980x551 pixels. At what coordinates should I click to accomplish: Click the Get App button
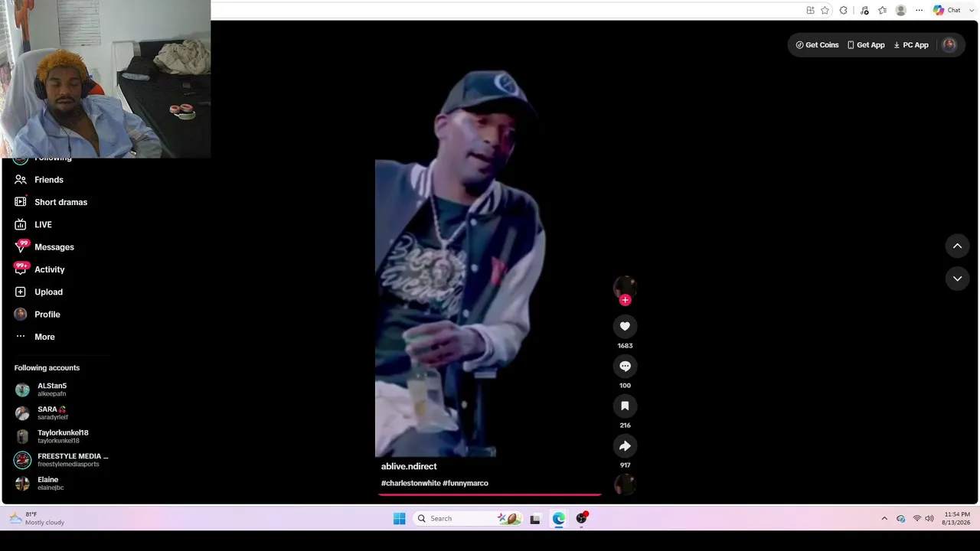pos(866,45)
